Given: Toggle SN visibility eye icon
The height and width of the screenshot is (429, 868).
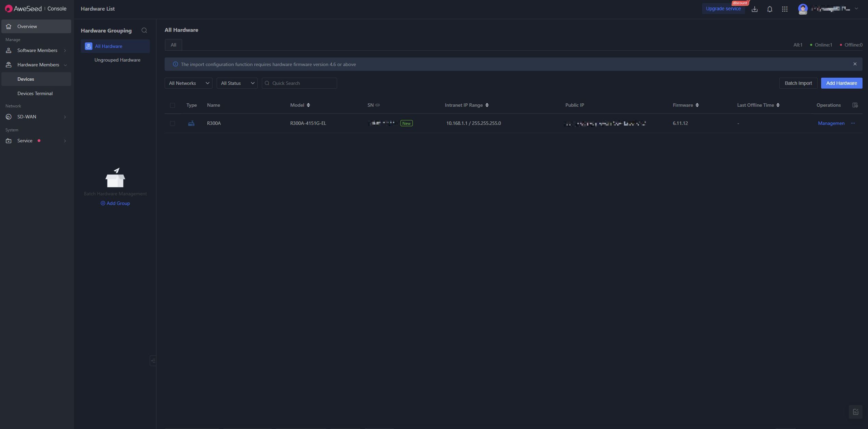Looking at the screenshot, I should 378,105.
